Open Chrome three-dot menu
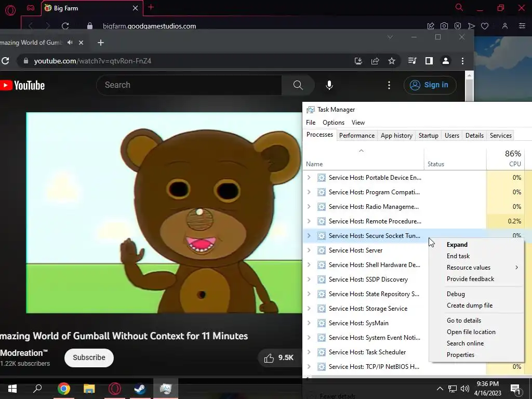532x399 pixels. tap(462, 61)
